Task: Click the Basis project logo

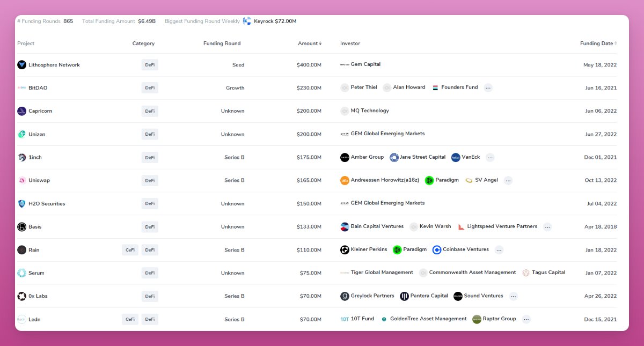Action: point(21,227)
